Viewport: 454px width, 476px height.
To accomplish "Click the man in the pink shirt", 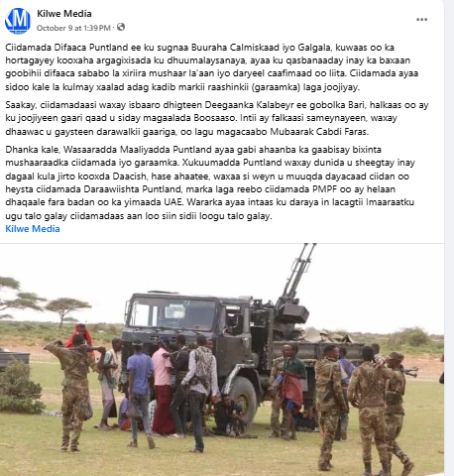I will 164,389.
